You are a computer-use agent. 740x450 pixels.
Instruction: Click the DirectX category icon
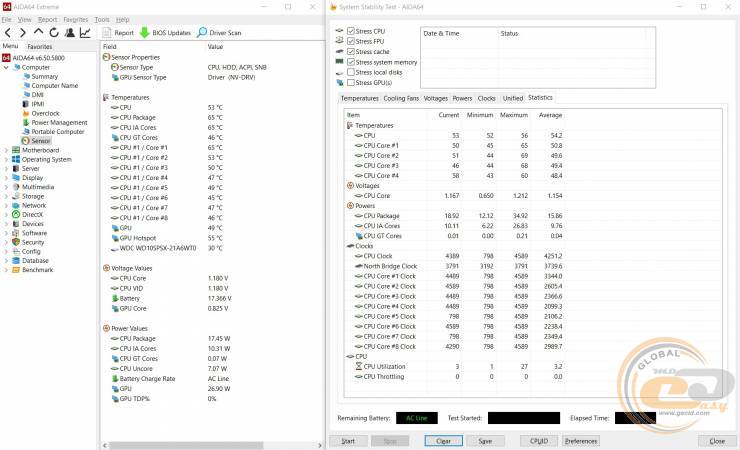(x=16, y=214)
